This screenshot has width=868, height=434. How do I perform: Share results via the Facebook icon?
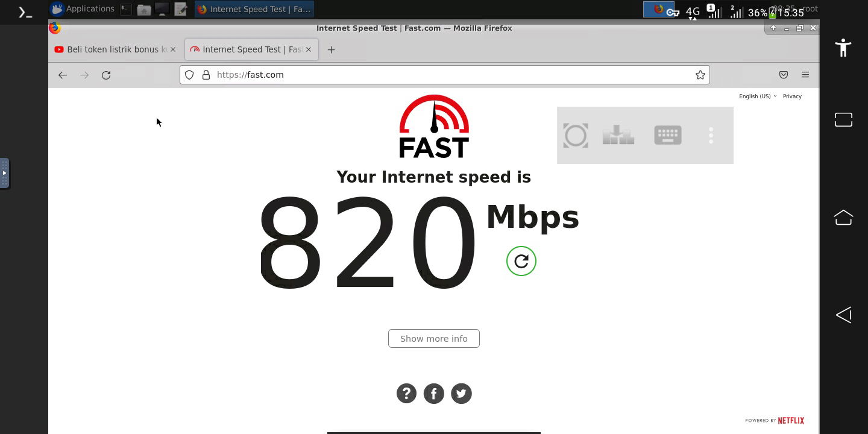[434, 394]
